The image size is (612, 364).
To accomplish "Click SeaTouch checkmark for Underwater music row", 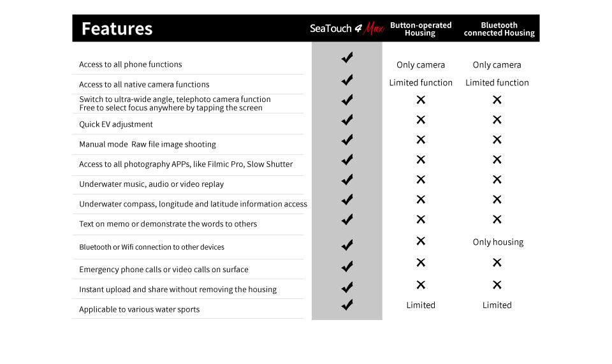I will point(347,180).
